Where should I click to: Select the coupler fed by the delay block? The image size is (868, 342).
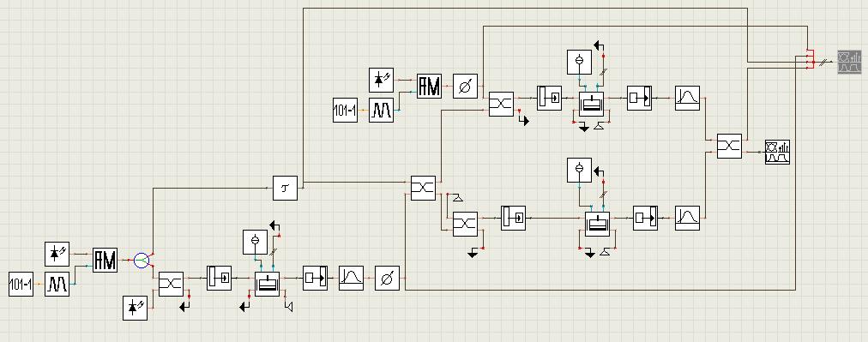[x=423, y=189]
